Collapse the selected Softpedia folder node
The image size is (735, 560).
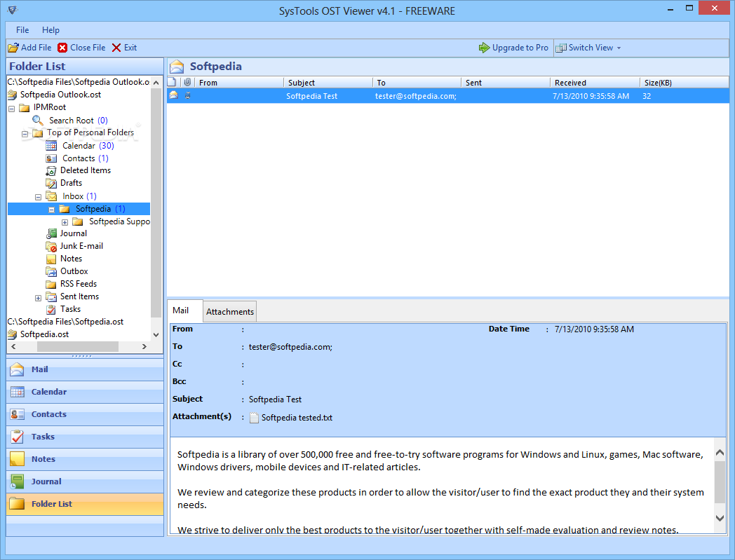tap(52, 210)
